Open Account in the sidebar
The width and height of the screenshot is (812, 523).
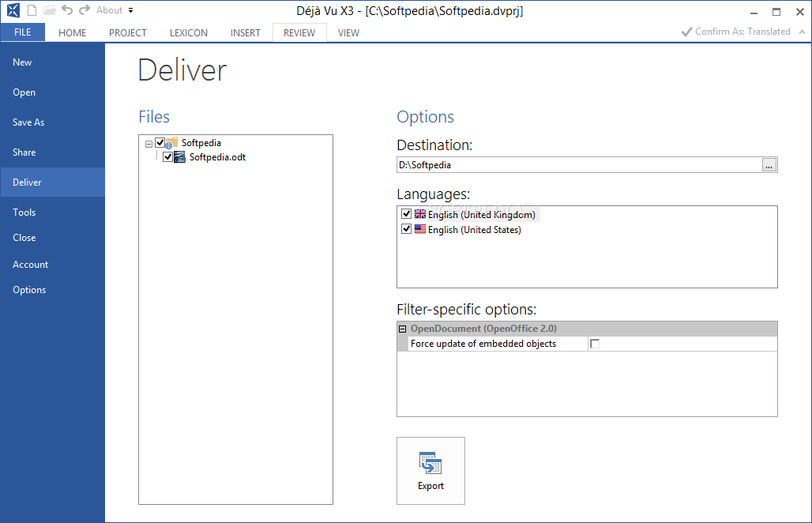[x=52, y=265]
